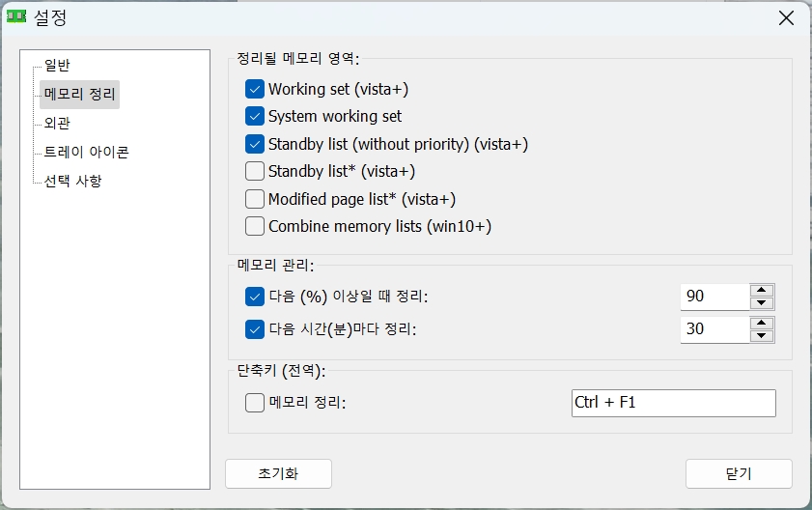Decrease the percent threshold value 90
The height and width of the screenshot is (510, 812).
(761, 303)
